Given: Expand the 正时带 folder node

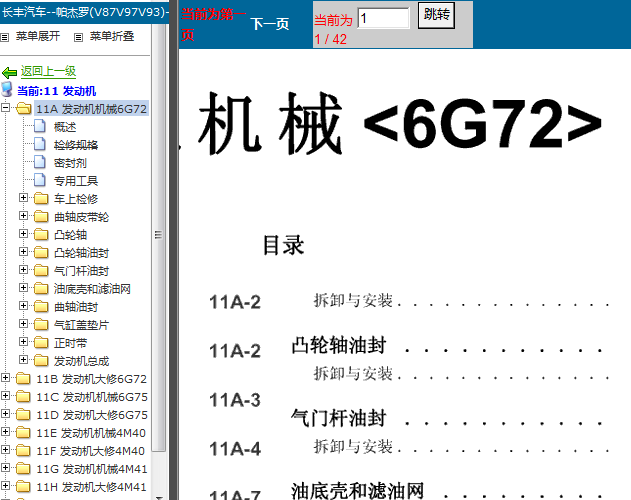Looking at the screenshot, I should (23, 342).
